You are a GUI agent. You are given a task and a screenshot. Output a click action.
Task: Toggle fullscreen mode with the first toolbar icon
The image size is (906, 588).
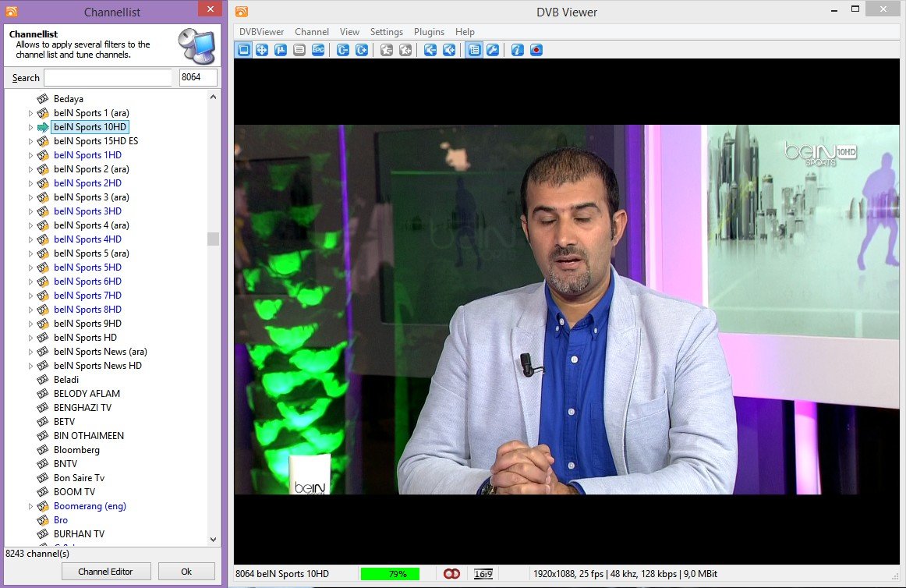click(x=242, y=49)
